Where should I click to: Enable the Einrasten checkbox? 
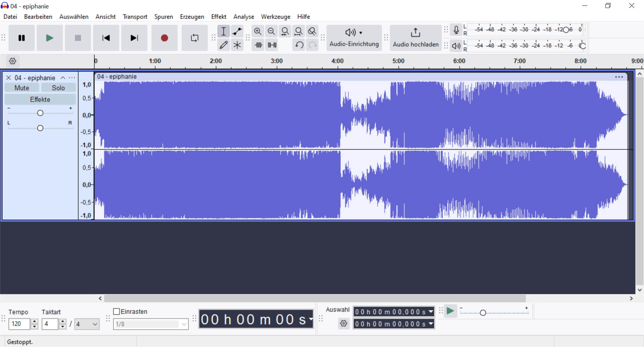pyautogui.click(x=117, y=311)
